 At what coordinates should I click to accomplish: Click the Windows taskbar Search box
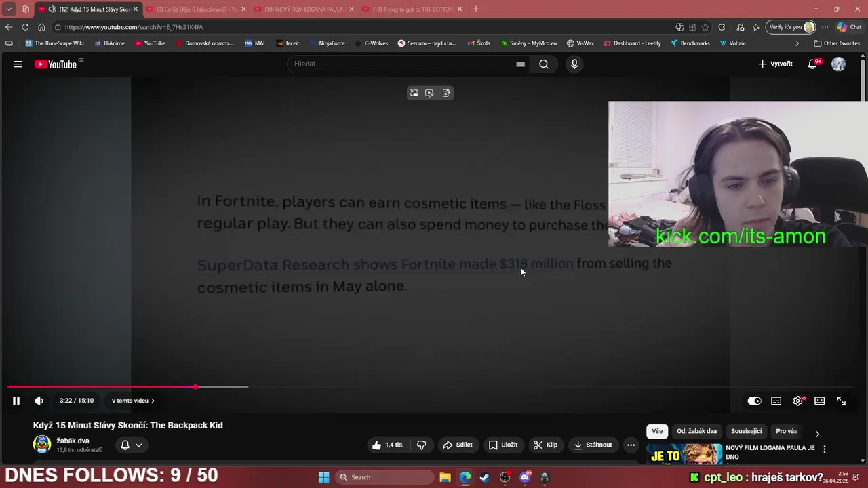tap(384, 477)
